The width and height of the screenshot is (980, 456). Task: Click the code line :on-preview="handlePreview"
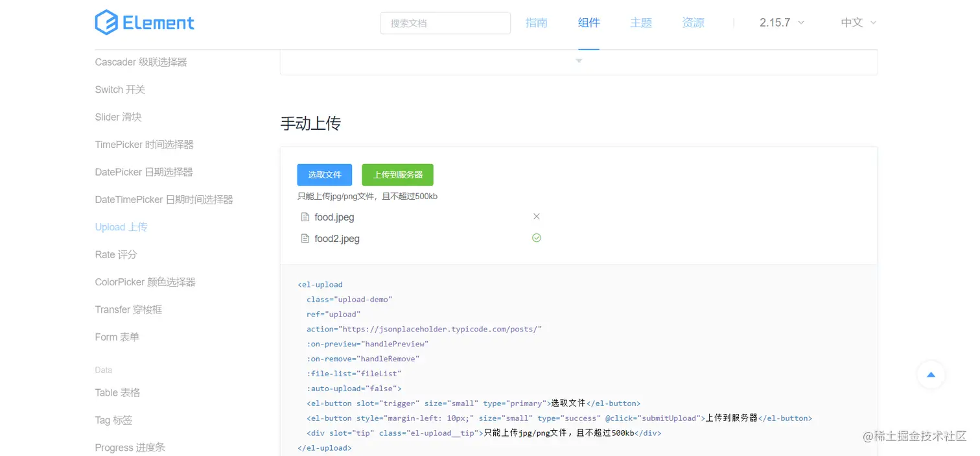pos(367,344)
